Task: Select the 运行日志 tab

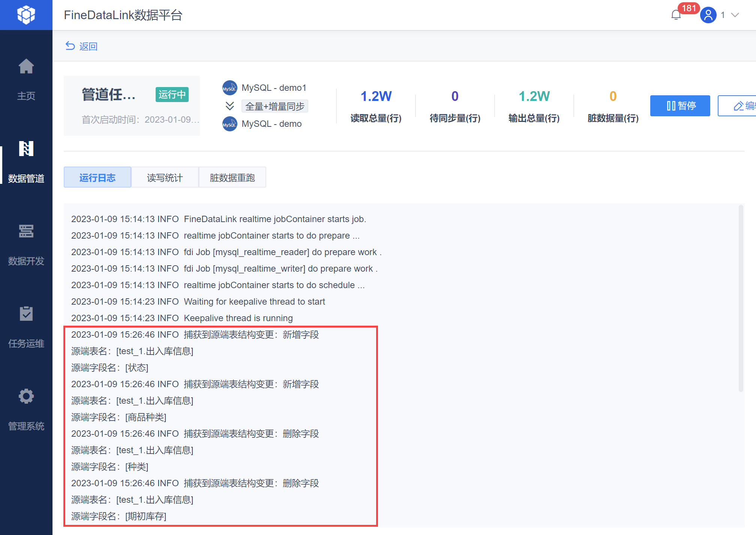Action: point(97,177)
